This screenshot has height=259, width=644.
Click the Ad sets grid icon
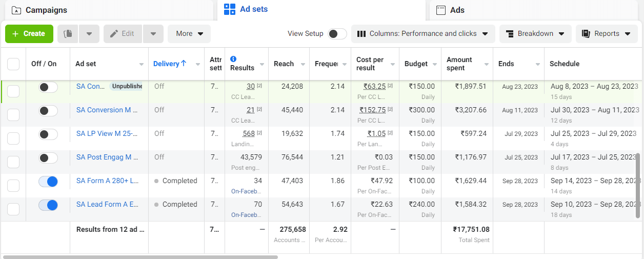[x=230, y=9]
